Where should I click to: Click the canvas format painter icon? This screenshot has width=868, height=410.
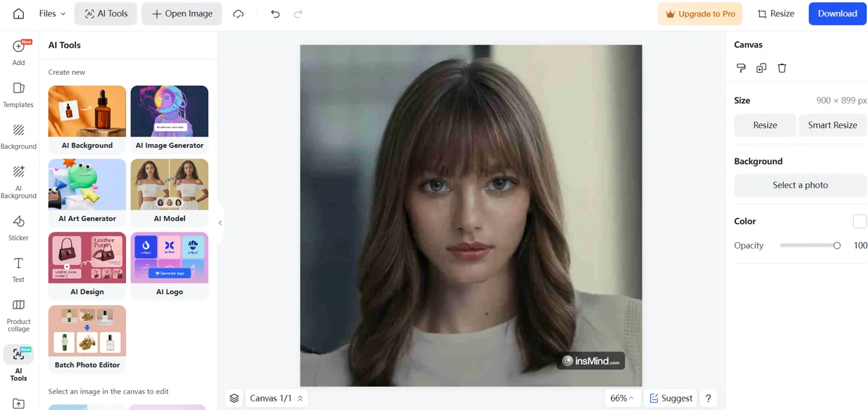pos(741,68)
